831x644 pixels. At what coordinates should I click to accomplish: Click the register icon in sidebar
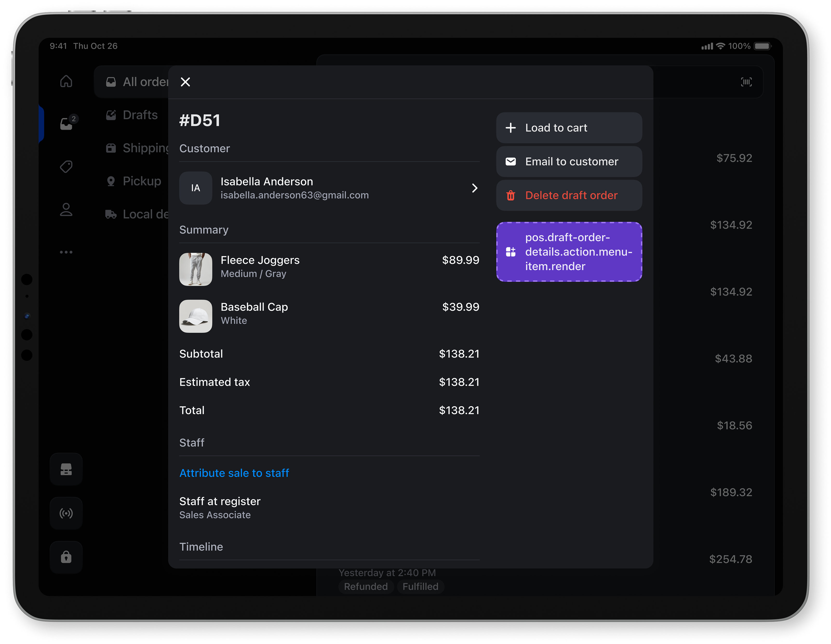pyautogui.click(x=66, y=469)
